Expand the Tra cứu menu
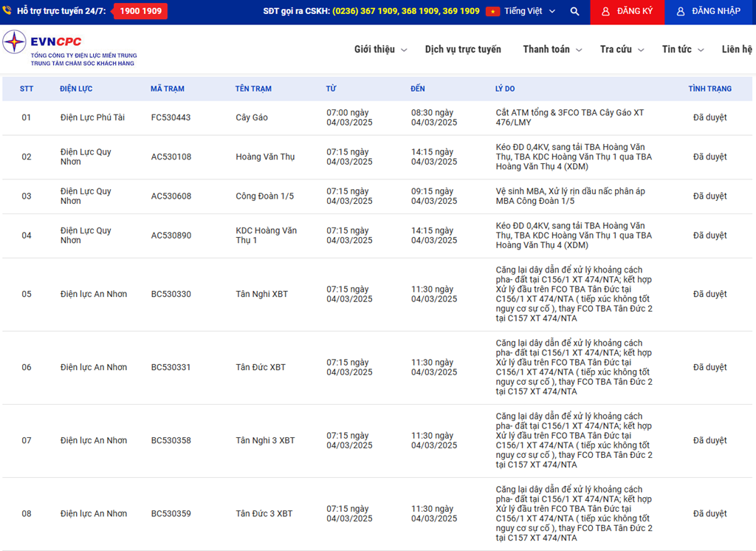The width and height of the screenshot is (756, 551). 622,49
